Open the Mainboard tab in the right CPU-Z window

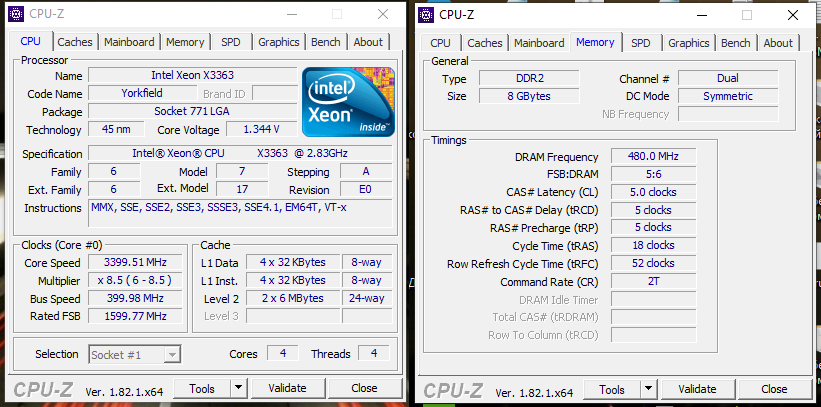(x=539, y=43)
